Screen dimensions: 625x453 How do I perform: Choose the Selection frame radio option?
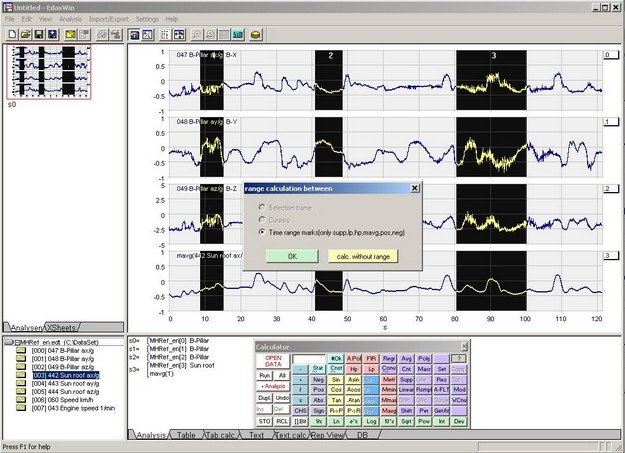tap(262, 205)
